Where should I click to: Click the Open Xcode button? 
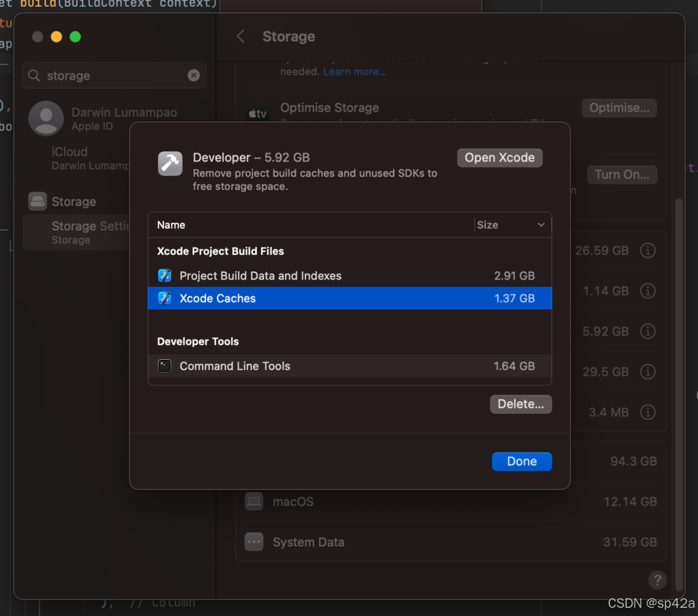point(500,157)
